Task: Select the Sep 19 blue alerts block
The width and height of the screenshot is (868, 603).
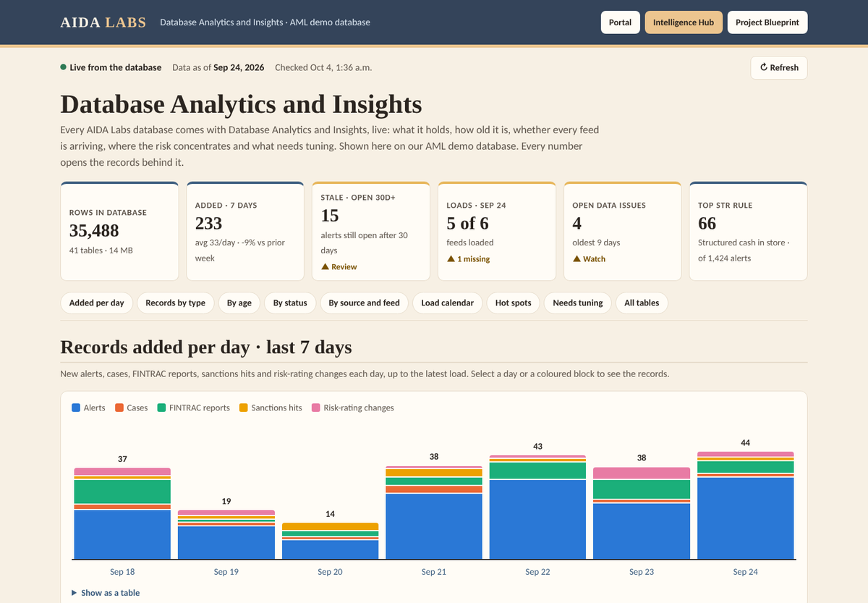Action: tap(226, 543)
